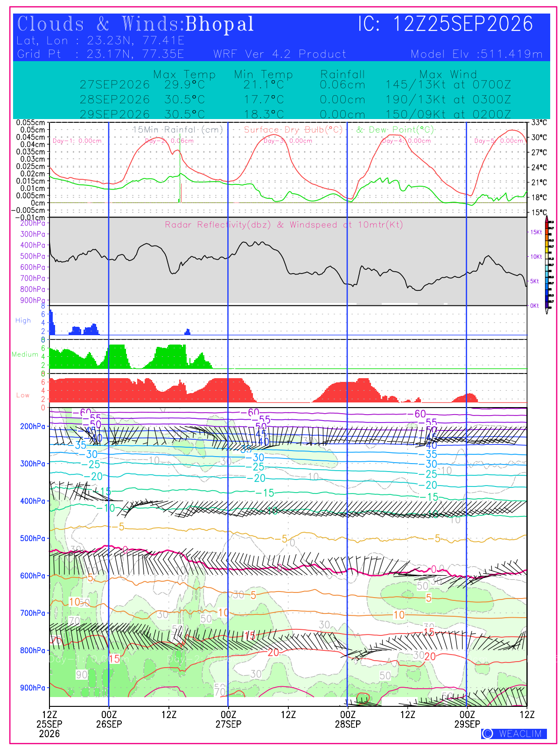Click the Radar Reflectivity(dbz) & Windspeed heading
This screenshot has width=560, height=747.
tap(284, 225)
